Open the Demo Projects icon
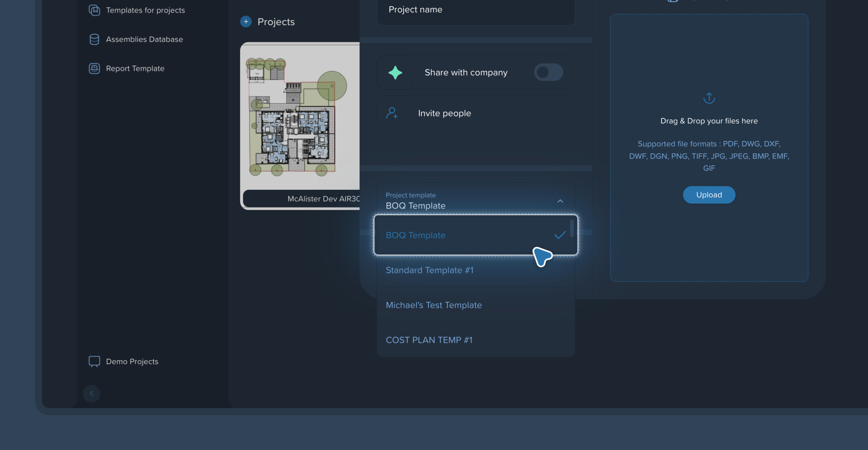 point(94,361)
